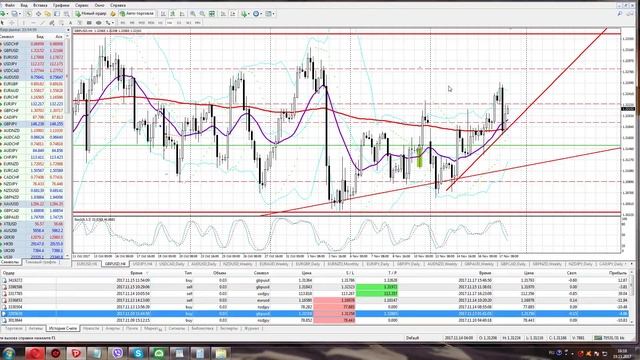Open the Справка menu
This screenshot has width=640, height=360.
coord(118,5)
